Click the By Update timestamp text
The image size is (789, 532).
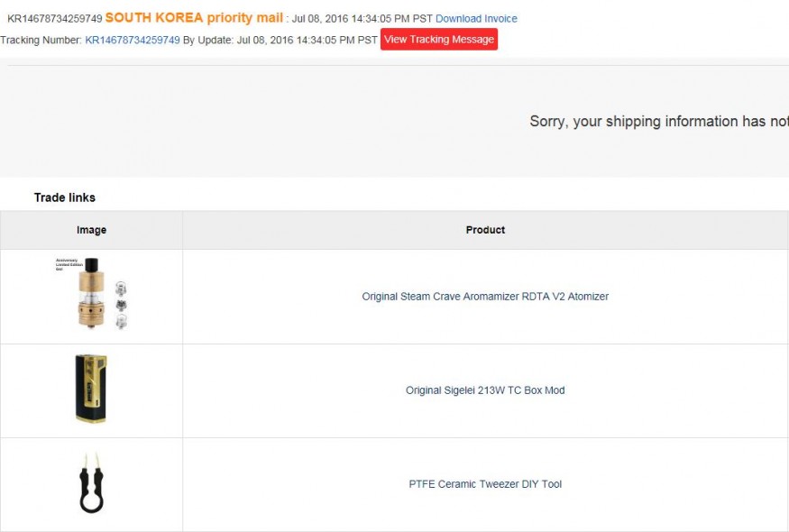[x=280, y=40]
